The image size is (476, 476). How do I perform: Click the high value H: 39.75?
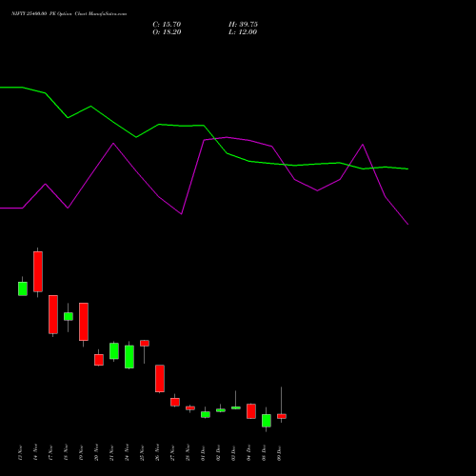tap(243, 25)
